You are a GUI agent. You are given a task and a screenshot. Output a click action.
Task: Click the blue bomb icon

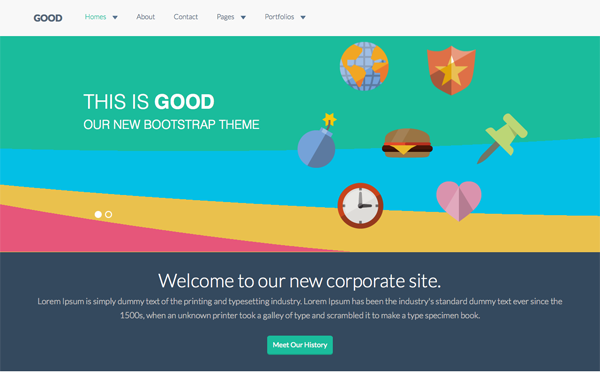[x=317, y=140]
